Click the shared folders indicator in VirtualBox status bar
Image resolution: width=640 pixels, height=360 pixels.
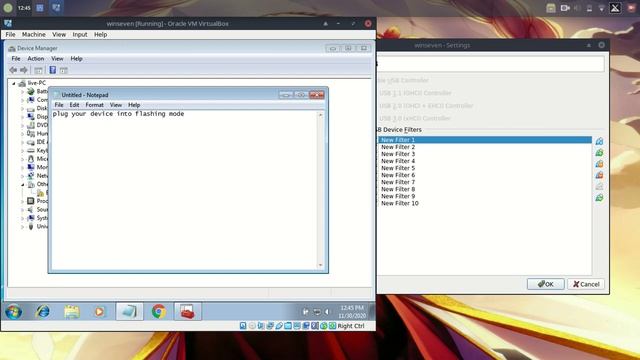click(288, 326)
